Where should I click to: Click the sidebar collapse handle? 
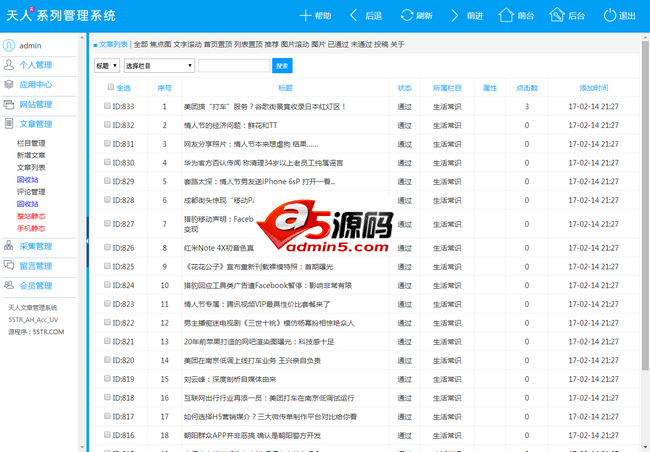pyautogui.click(x=87, y=241)
